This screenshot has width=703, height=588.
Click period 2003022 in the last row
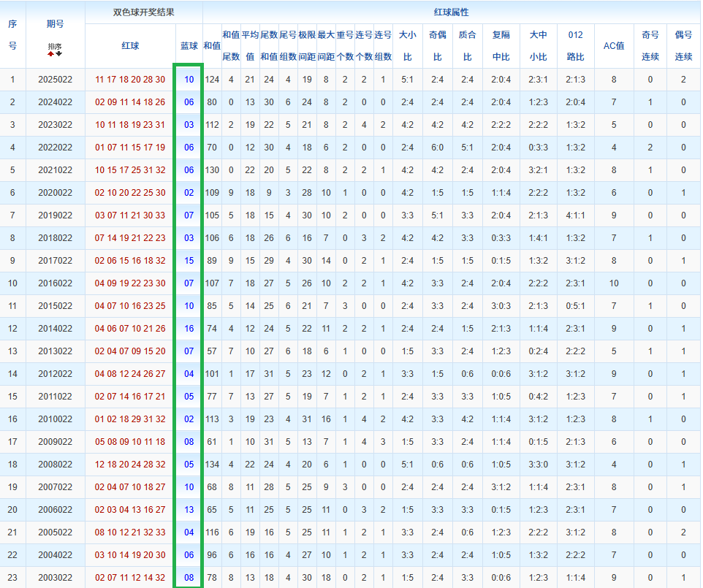(57, 576)
